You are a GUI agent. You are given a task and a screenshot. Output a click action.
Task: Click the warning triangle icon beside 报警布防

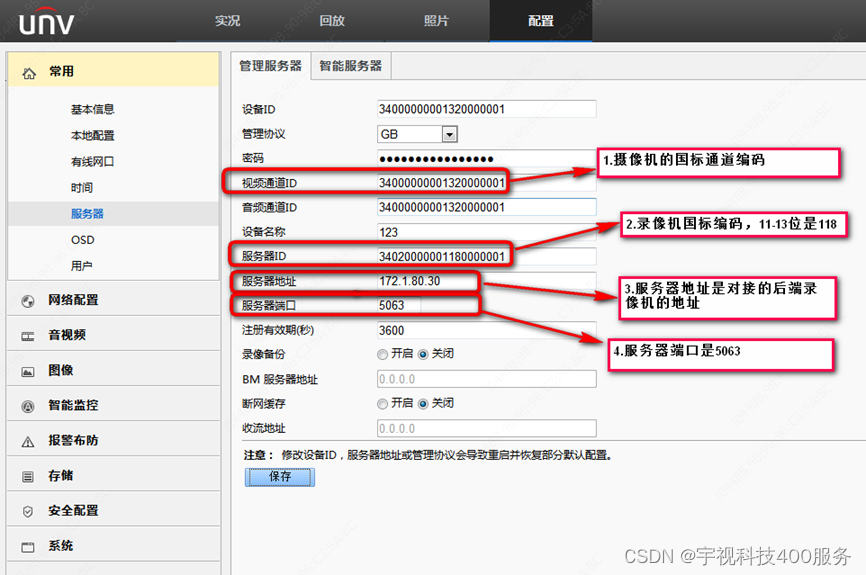click(28, 441)
